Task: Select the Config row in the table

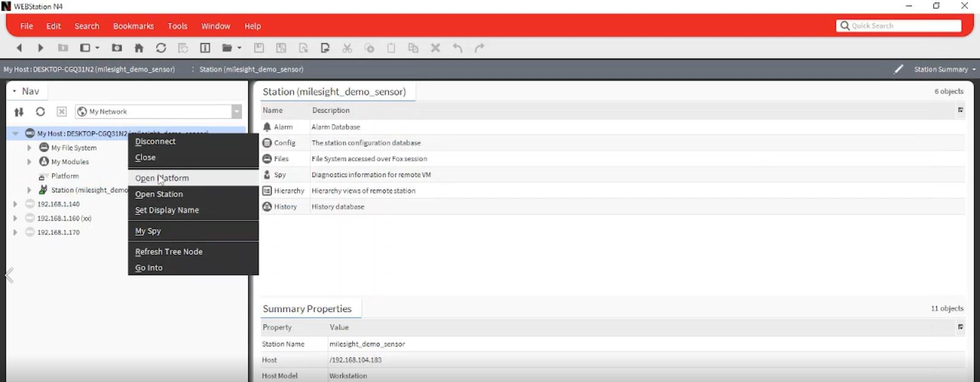Action: tap(612, 143)
